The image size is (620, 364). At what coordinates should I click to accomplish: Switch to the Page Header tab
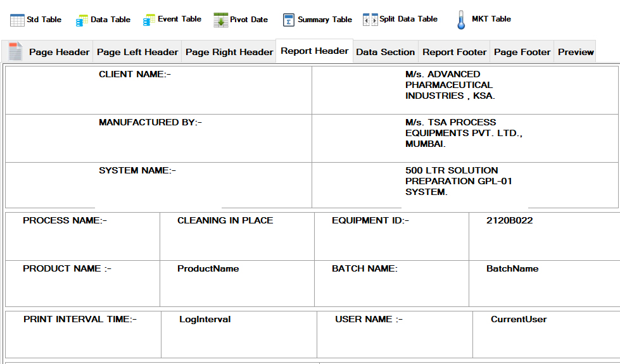tap(60, 52)
